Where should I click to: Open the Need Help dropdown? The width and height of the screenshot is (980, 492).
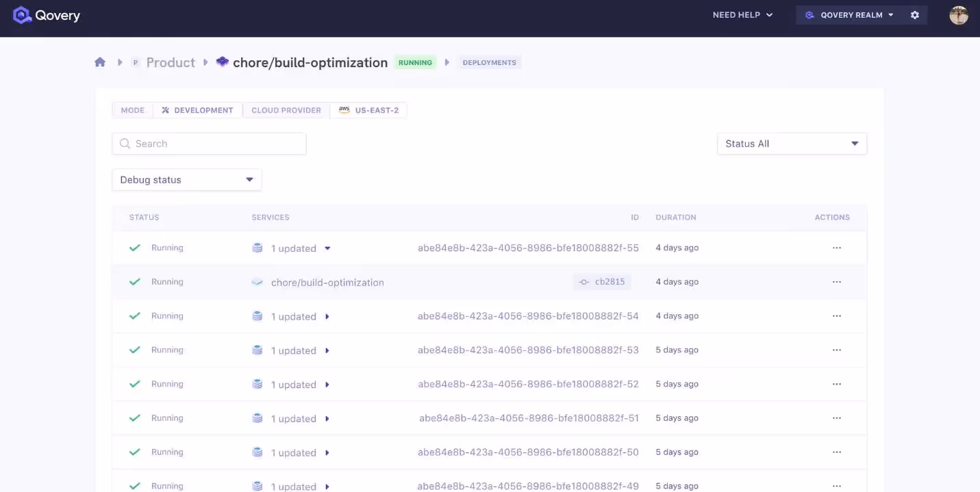pyautogui.click(x=742, y=15)
